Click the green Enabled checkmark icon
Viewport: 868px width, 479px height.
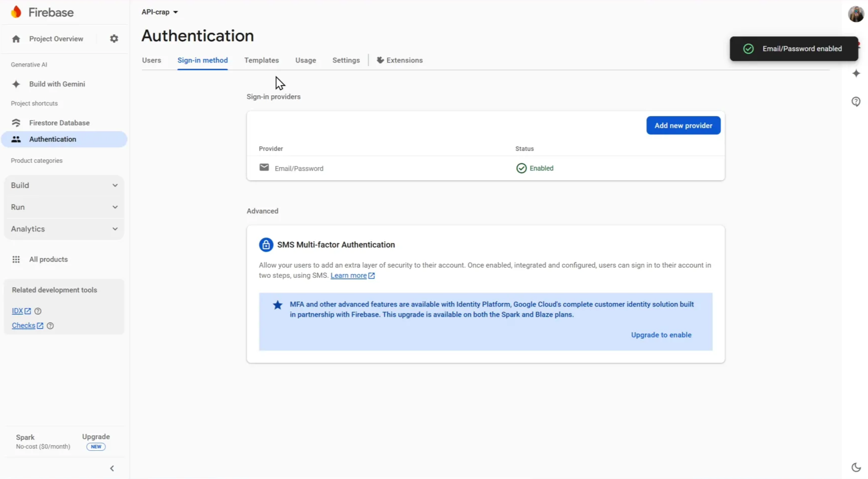coord(521,168)
